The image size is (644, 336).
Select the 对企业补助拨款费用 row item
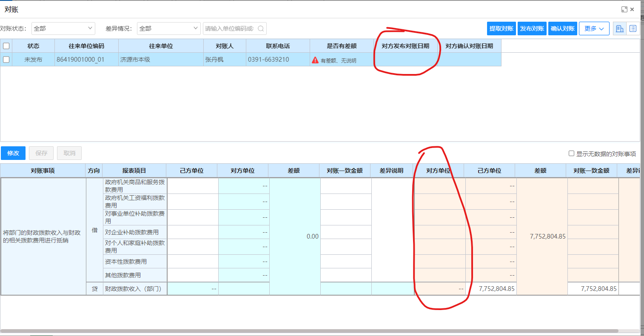tap(135, 232)
